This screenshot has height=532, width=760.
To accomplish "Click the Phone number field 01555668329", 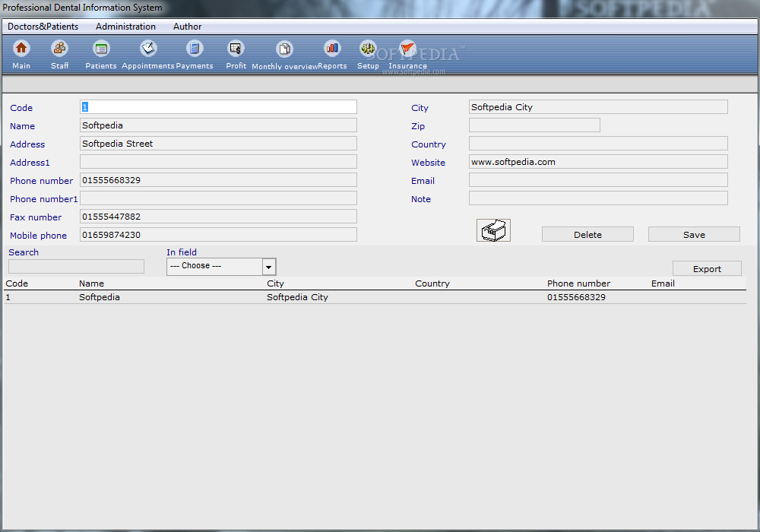I will [x=218, y=180].
